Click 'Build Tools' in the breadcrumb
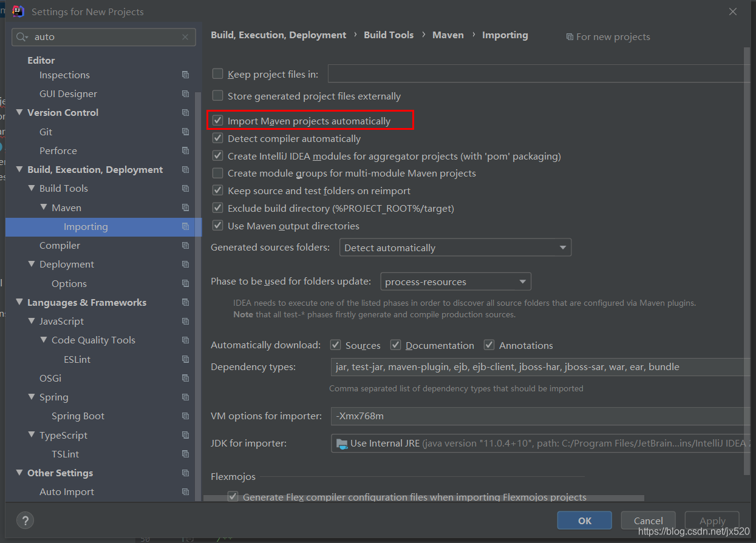The image size is (756, 543). pos(389,35)
